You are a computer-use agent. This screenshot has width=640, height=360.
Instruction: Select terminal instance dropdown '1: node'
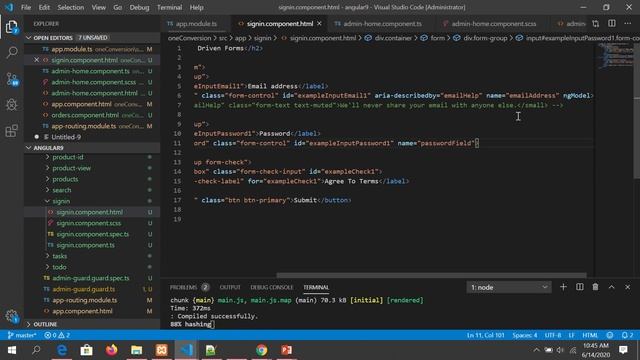point(509,287)
